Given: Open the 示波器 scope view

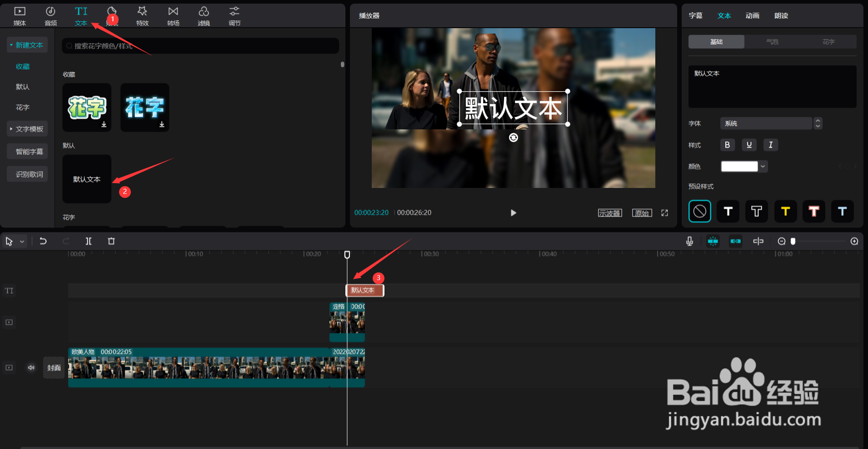Looking at the screenshot, I should click(610, 213).
